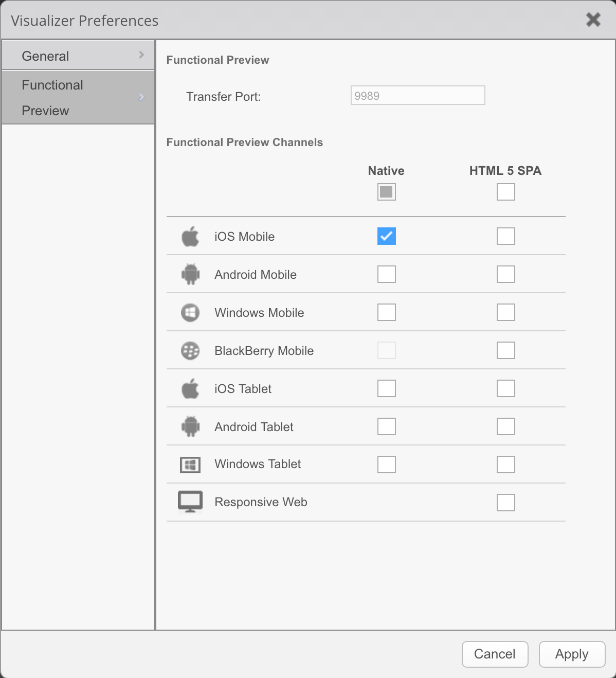Click the Responsive Web monitor icon
This screenshot has width=616, height=678.
coord(190,502)
